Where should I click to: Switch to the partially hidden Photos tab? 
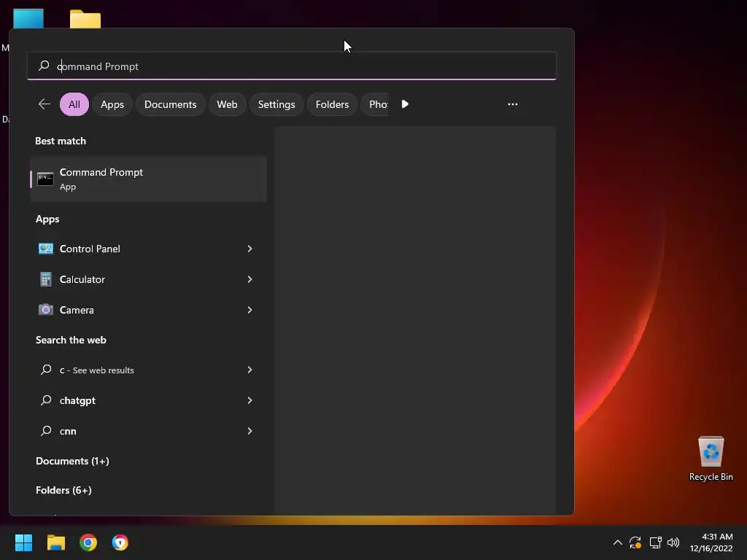pyautogui.click(x=375, y=104)
